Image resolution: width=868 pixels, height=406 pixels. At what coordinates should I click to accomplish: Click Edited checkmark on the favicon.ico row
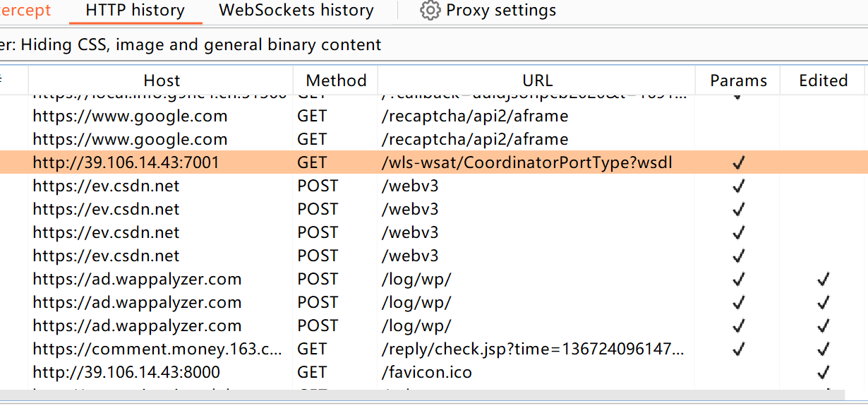[823, 372]
